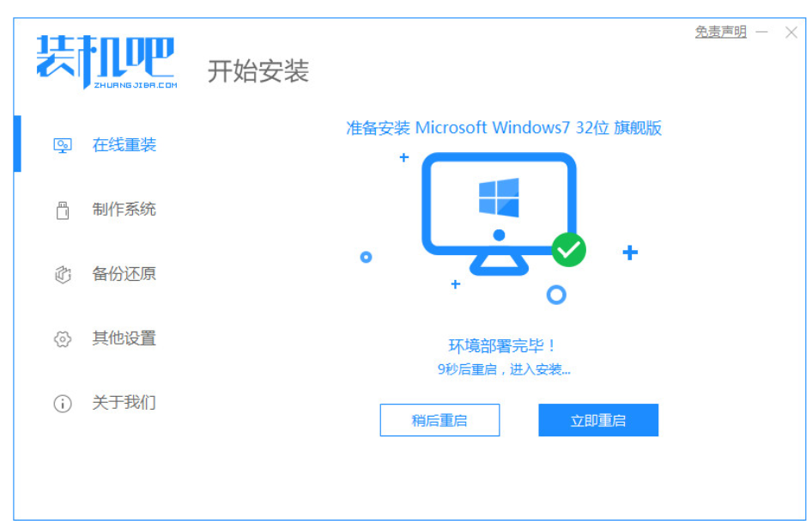This screenshot has height=524, width=812.
Task: Click the backup restore icon beside 备份还原
Action: tap(63, 274)
